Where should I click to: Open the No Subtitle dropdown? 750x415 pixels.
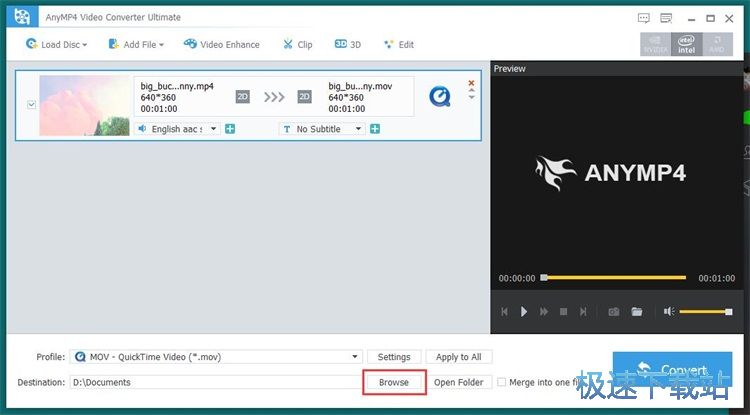point(322,129)
